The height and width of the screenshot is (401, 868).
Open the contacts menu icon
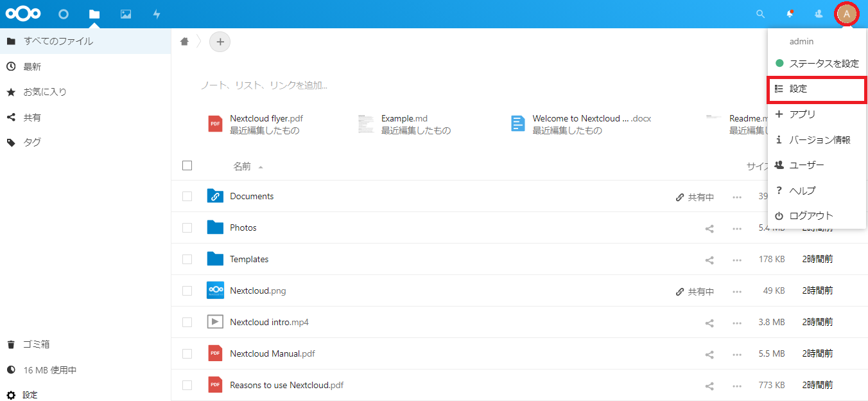pos(819,13)
